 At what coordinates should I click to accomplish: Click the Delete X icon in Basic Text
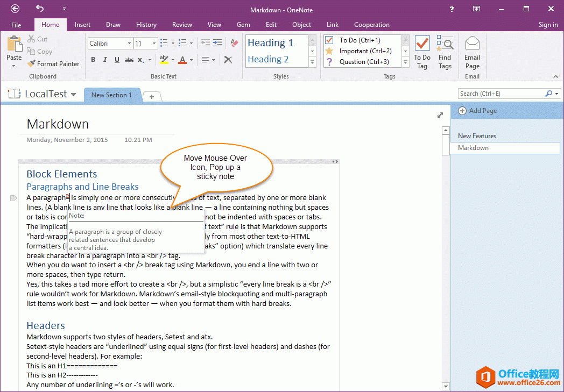click(228, 60)
